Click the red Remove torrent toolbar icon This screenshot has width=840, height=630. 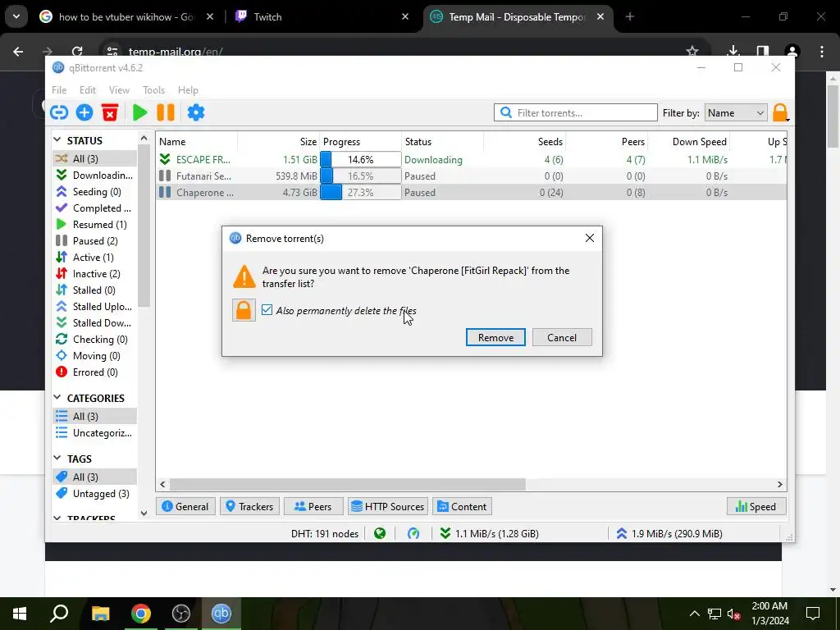click(110, 112)
